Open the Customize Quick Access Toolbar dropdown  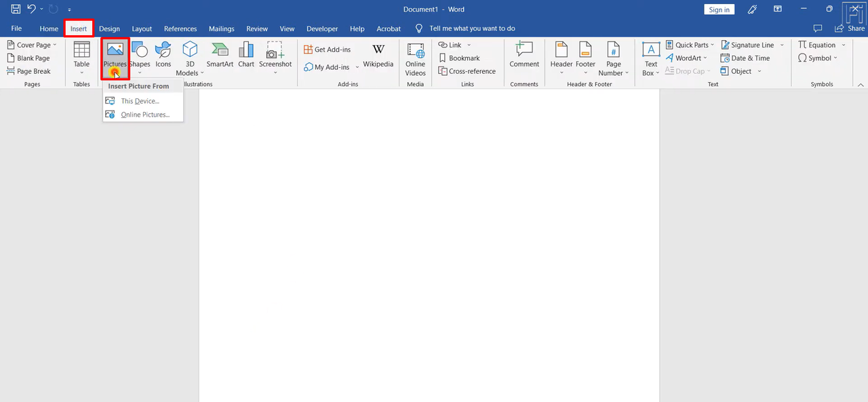69,10
